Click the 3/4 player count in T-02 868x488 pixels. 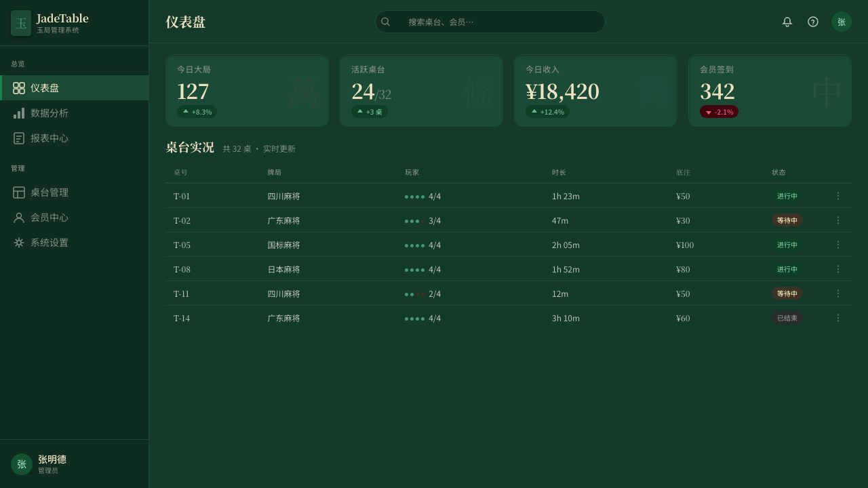[435, 220]
